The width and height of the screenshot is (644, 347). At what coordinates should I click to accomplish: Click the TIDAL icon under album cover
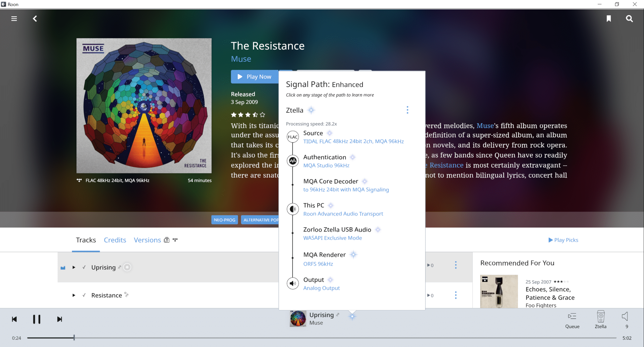coord(79,180)
